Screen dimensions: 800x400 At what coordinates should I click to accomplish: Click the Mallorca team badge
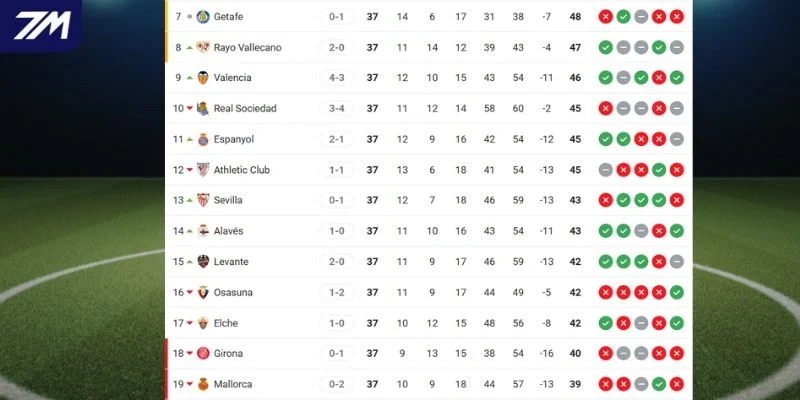[203, 384]
